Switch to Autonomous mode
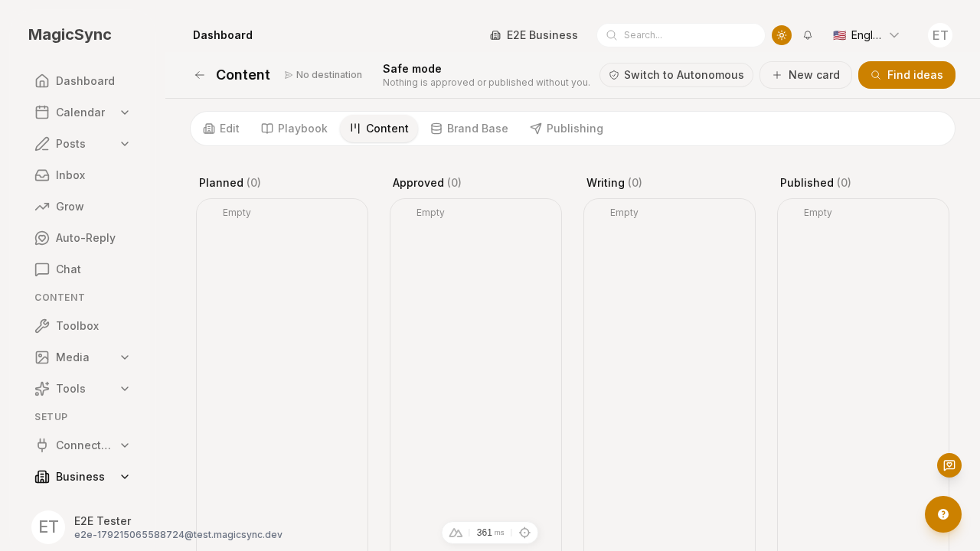The image size is (980, 551). (676, 75)
